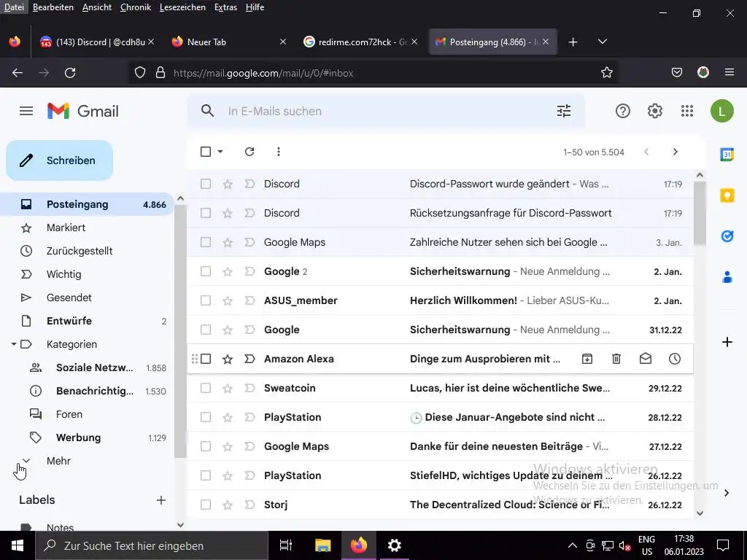This screenshot has height=560, width=747.
Task: Snooze the Amazon Alexa email
Action: pos(675,359)
